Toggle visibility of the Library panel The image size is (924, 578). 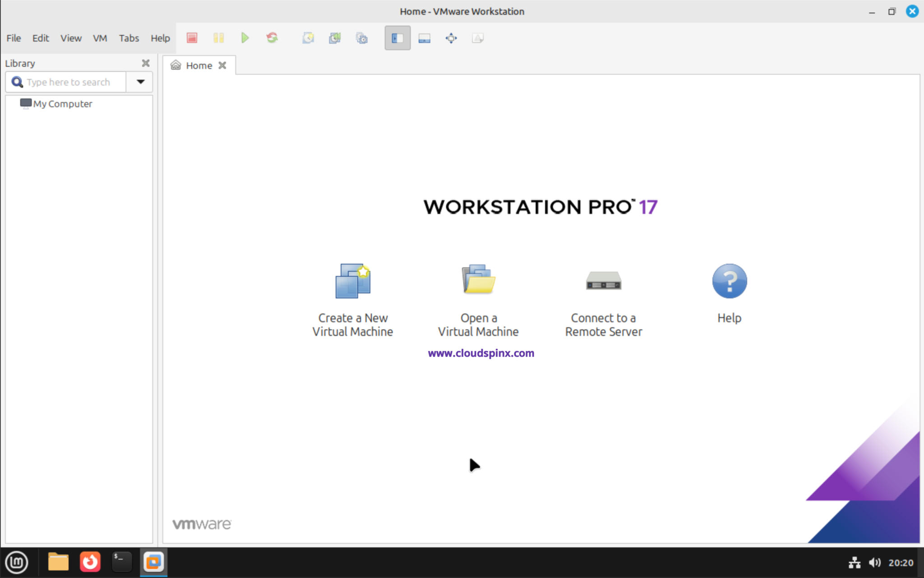[x=397, y=38]
